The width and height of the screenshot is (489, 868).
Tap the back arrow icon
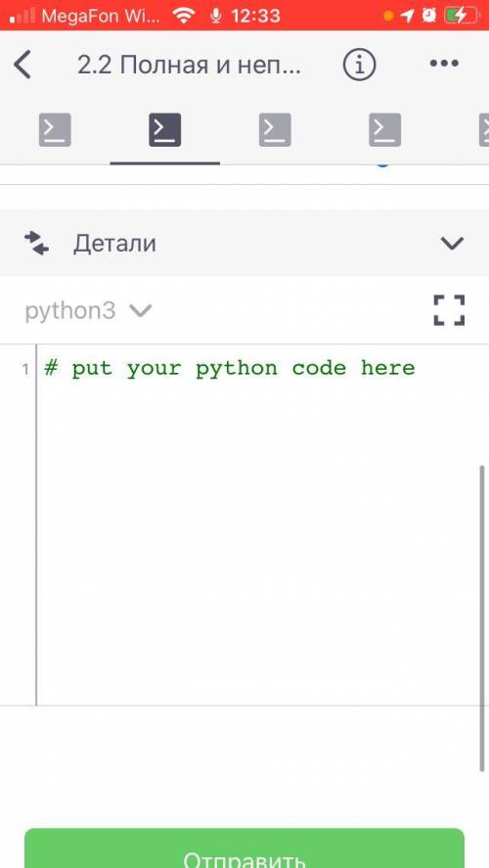click(x=22, y=65)
